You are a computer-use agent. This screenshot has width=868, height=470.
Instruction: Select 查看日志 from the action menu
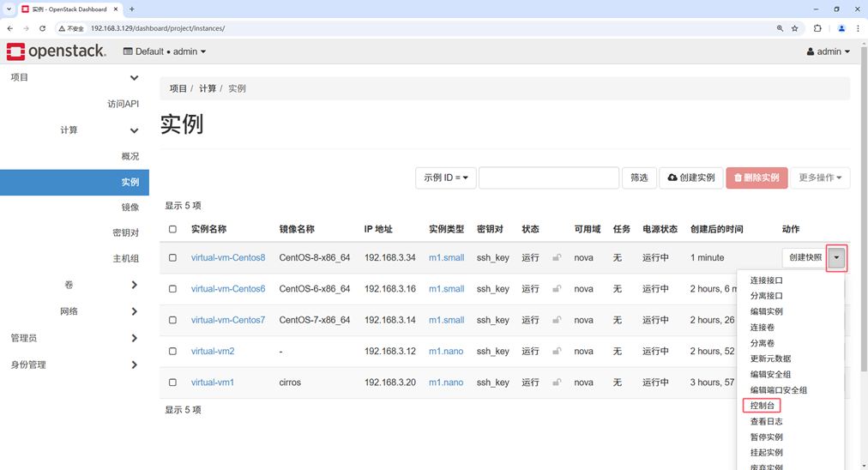[766, 421]
